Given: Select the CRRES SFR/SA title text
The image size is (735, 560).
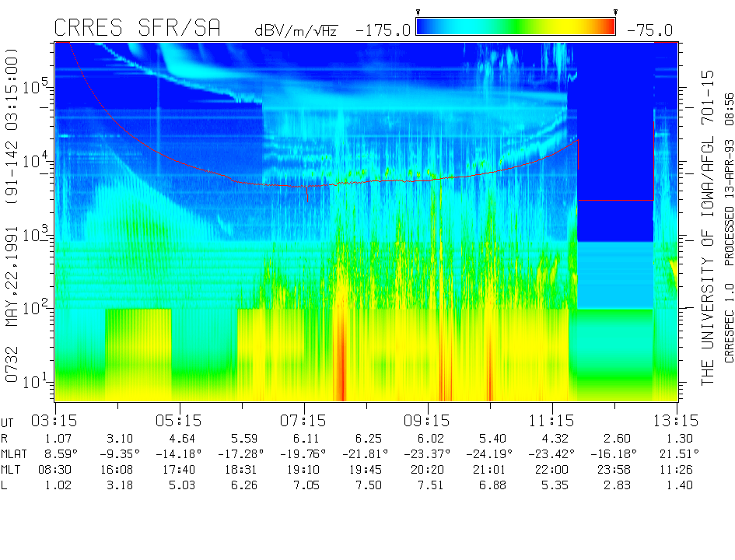Looking at the screenshot, I should (137, 28).
